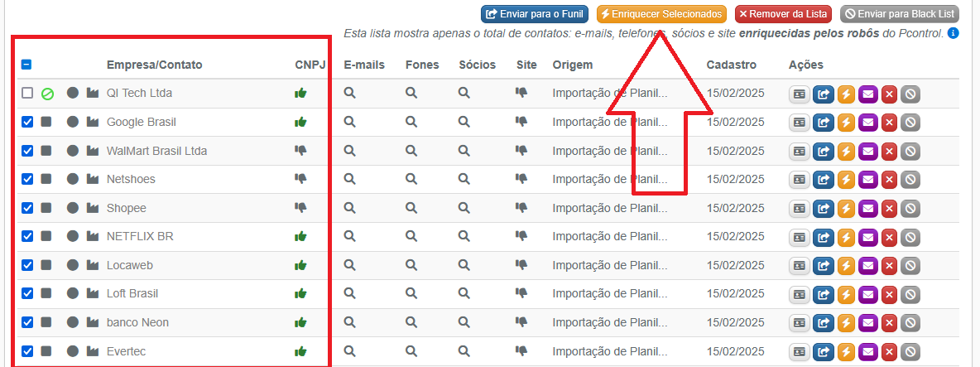Click gray blacklist icon in QI Tech Ltda row
This screenshot has width=980, height=367.
pyautogui.click(x=910, y=94)
